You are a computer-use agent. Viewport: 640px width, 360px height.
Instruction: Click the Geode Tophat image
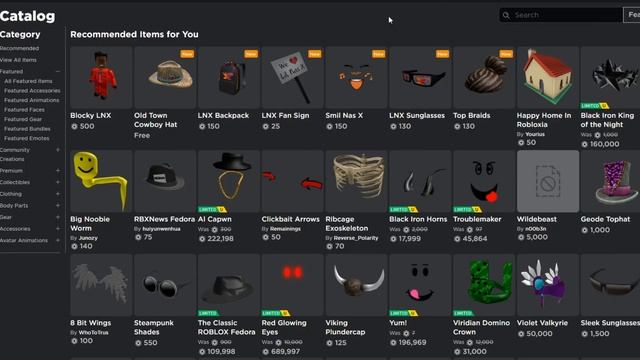pyautogui.click(x=610, y=181)
